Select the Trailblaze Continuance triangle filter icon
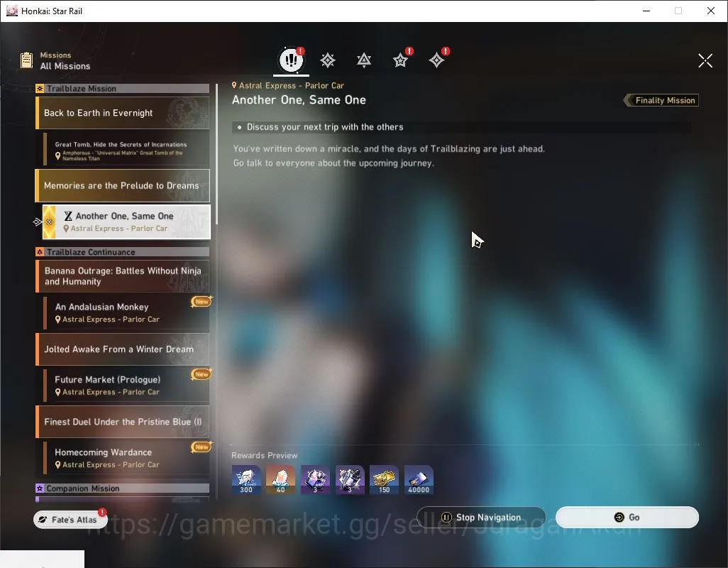 [x=363, y=60]
